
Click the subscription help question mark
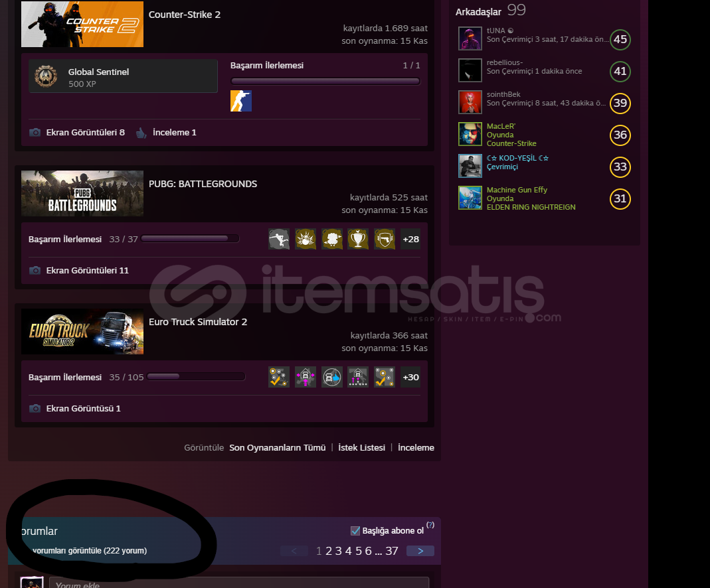[430, 525]
